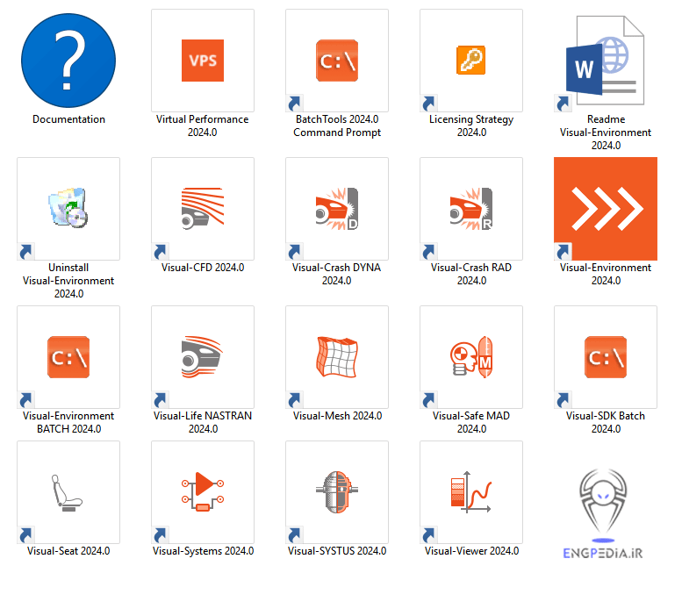The image size is (682, 616).
Task: Launch Visual-Crash RAD 2024.0 icon
Action: 471,208
